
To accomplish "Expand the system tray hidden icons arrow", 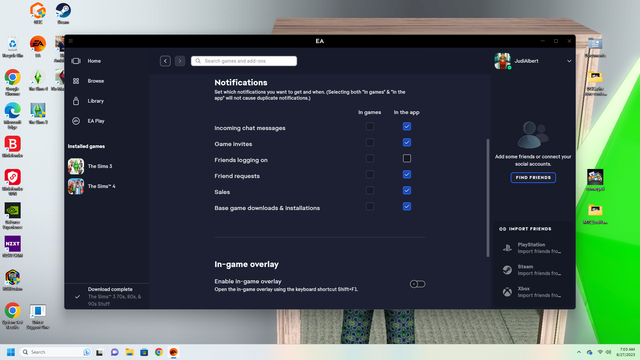I will pos(579,352).
